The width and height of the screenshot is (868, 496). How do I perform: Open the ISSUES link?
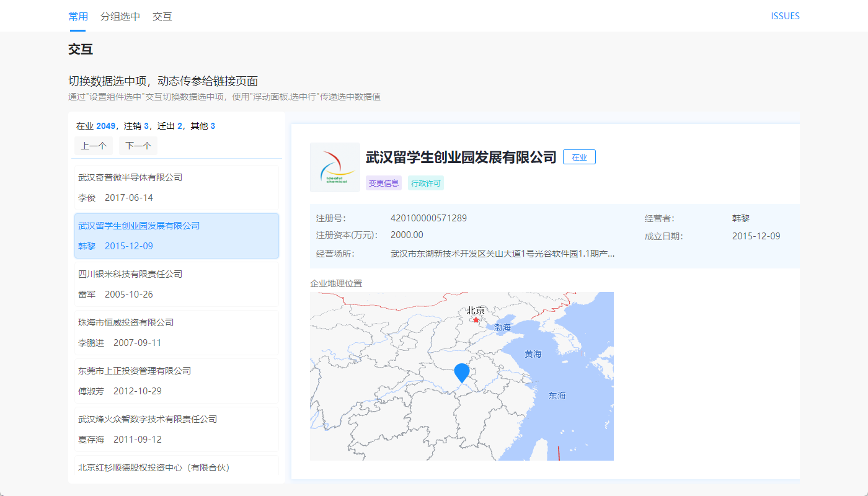786,16
